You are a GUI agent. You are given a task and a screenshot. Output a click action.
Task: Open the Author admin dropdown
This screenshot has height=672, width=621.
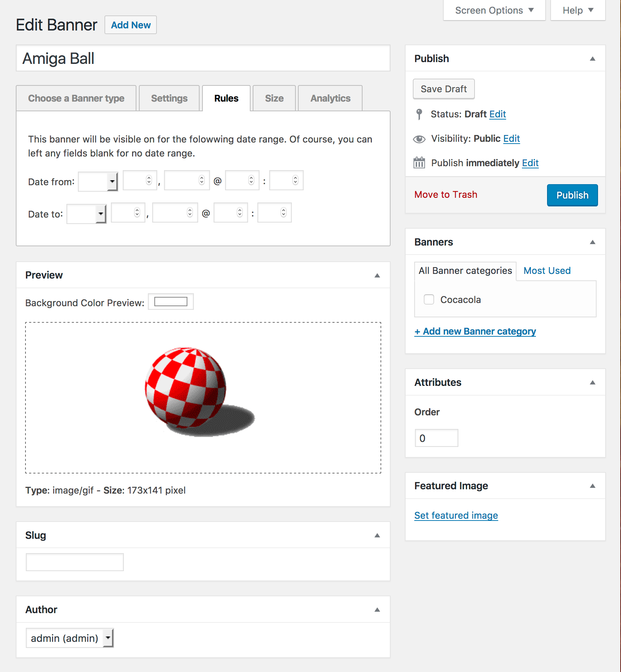pyautogui.click(x=70, y=638)
